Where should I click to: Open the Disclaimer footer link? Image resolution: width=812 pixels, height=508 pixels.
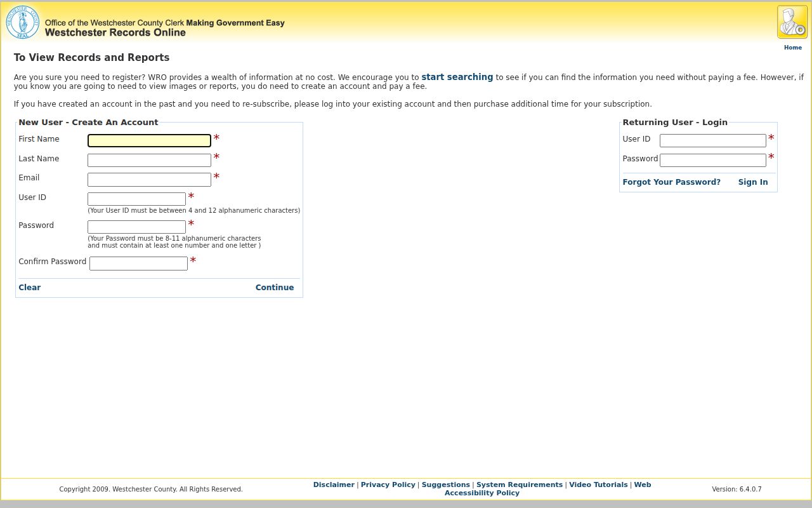click(x=334, y=485)
